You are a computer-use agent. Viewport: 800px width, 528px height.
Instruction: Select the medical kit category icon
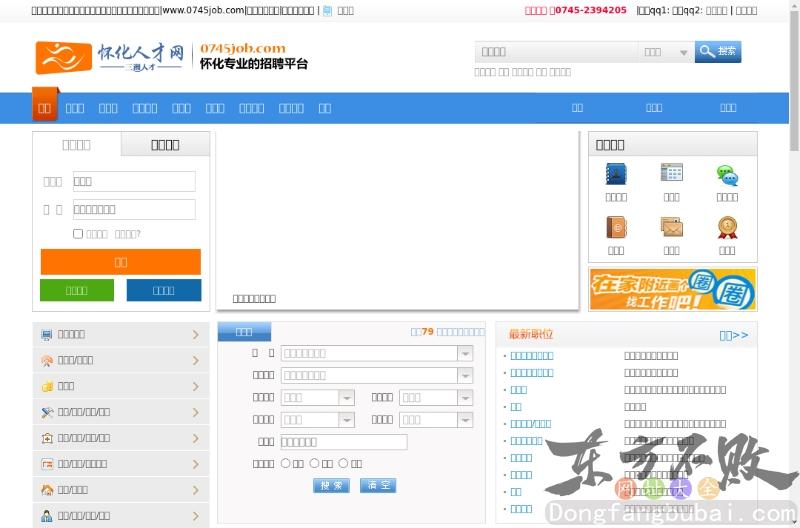[47, 438]
